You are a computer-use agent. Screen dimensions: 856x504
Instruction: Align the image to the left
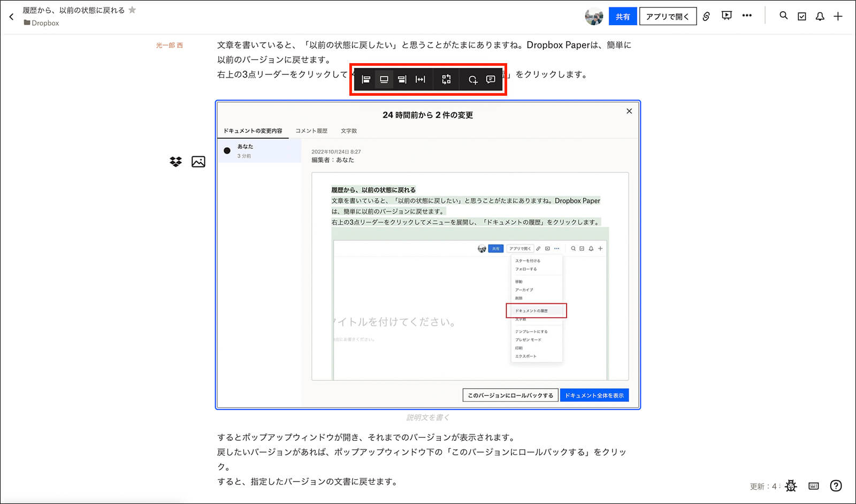[366, 80]
